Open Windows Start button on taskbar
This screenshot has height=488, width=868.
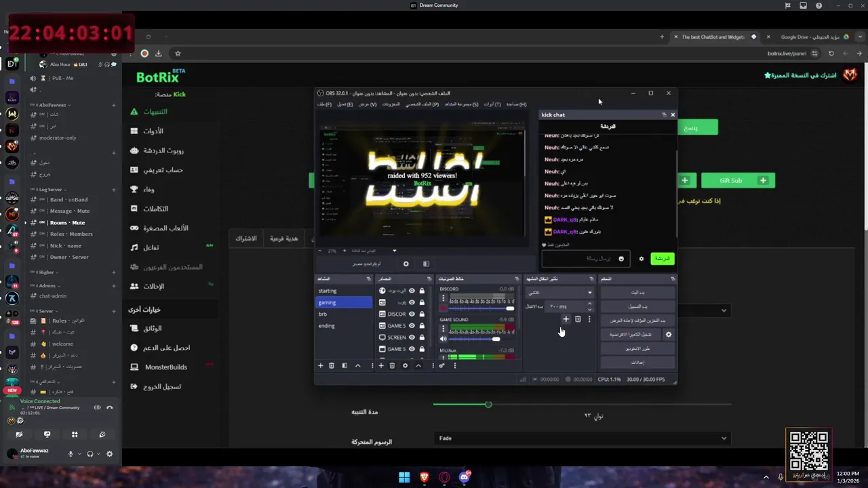404,477
